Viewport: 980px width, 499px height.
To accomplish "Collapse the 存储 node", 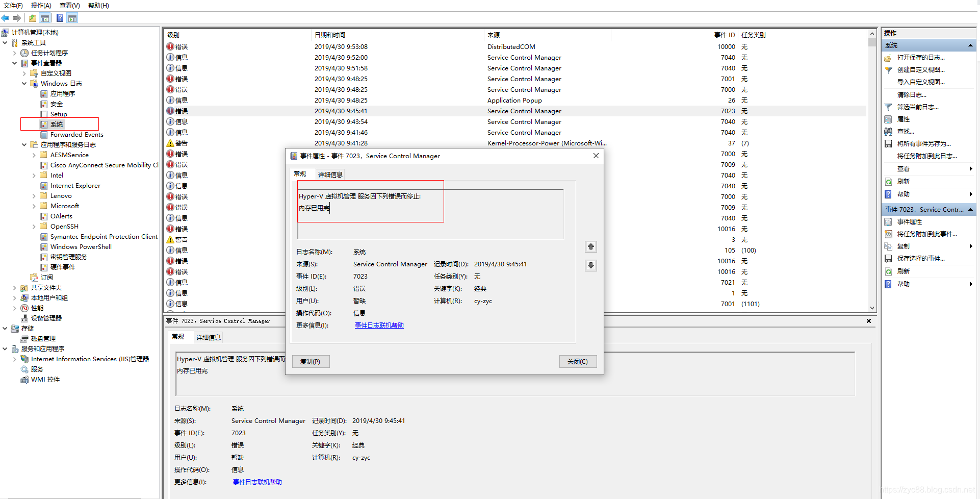I will pos(5,329).
